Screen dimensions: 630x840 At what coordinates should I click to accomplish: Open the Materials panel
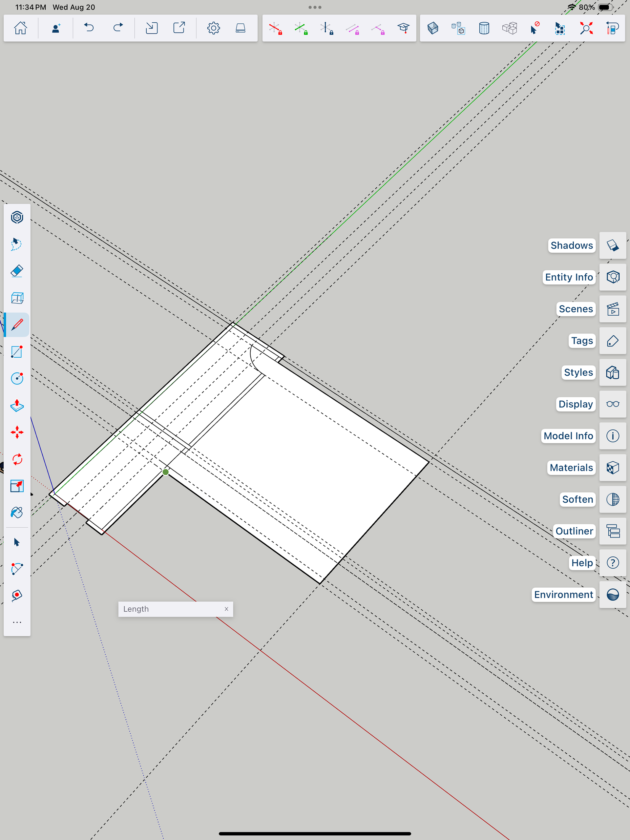613,468
